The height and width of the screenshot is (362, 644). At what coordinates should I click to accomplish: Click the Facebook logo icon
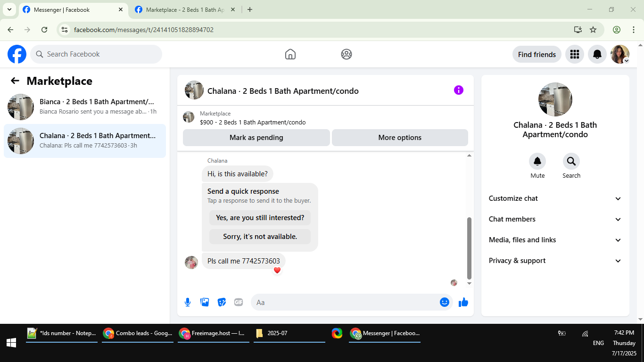(17, 54)
